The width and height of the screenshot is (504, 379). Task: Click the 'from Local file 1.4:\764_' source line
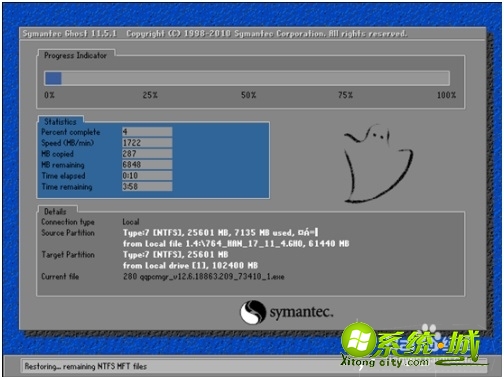[x=236, y=244]
